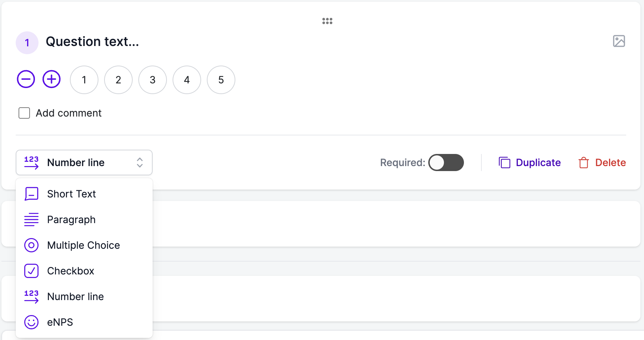This screenshot has width=644, height=340.
Task: Select rating circle number 3
Action: point(153,80)
